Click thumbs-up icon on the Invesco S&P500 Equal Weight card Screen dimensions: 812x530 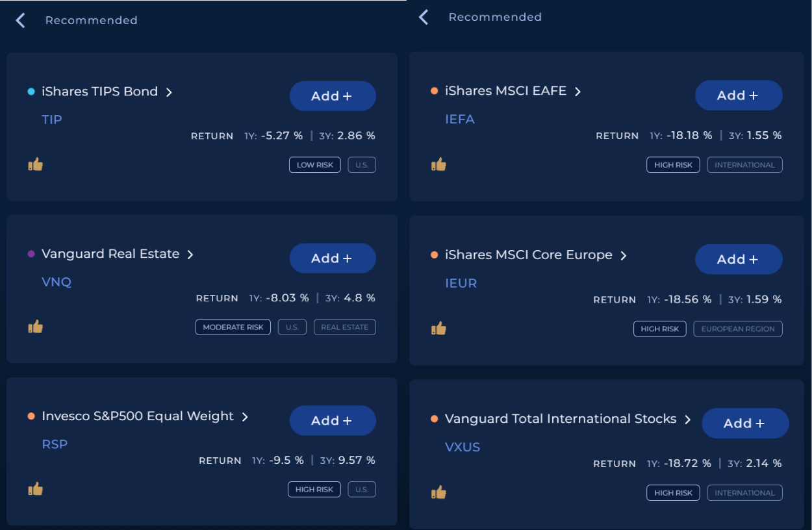tap(36, 489)
